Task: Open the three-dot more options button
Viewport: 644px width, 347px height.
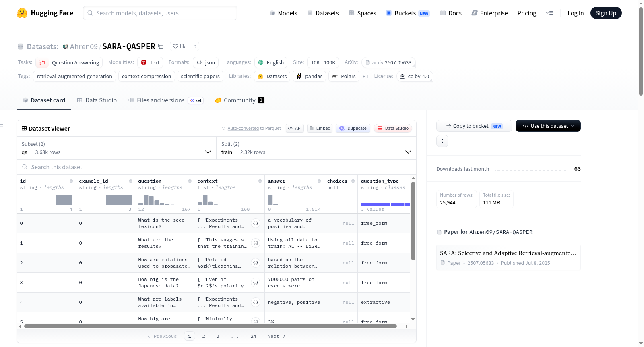Action: click(442, 141)
